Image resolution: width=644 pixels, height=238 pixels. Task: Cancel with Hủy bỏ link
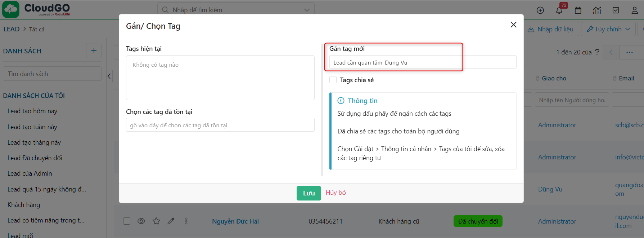point(336,193)
